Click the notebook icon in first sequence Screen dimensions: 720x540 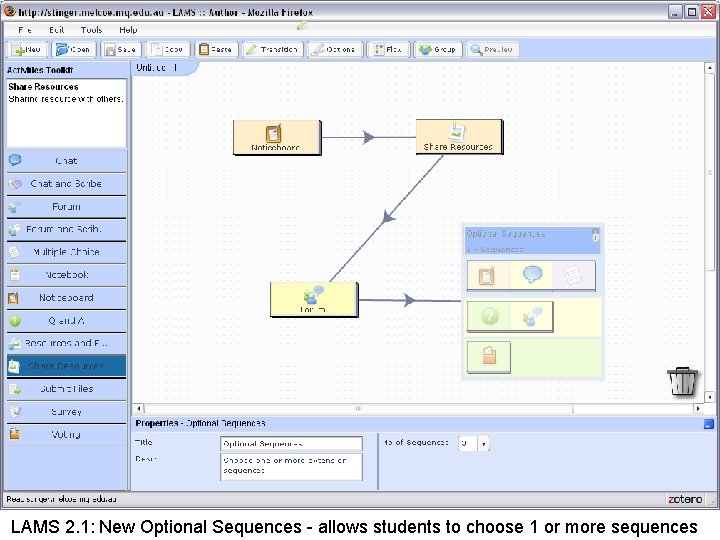pyautogui.click(x=573, y=276)
